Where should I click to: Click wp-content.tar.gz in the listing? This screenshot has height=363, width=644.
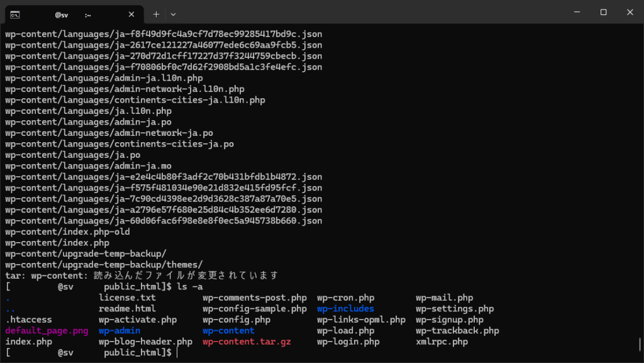tap(247, 342)
